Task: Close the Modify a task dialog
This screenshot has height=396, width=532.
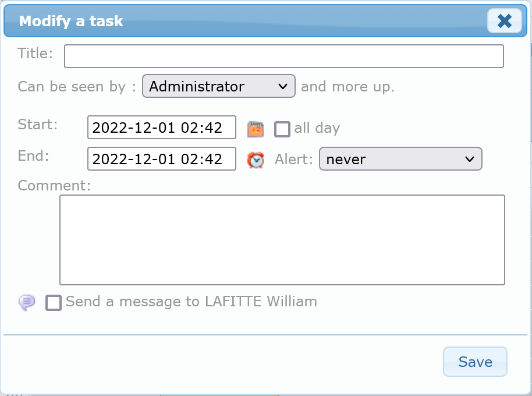Action: (504, 22)
